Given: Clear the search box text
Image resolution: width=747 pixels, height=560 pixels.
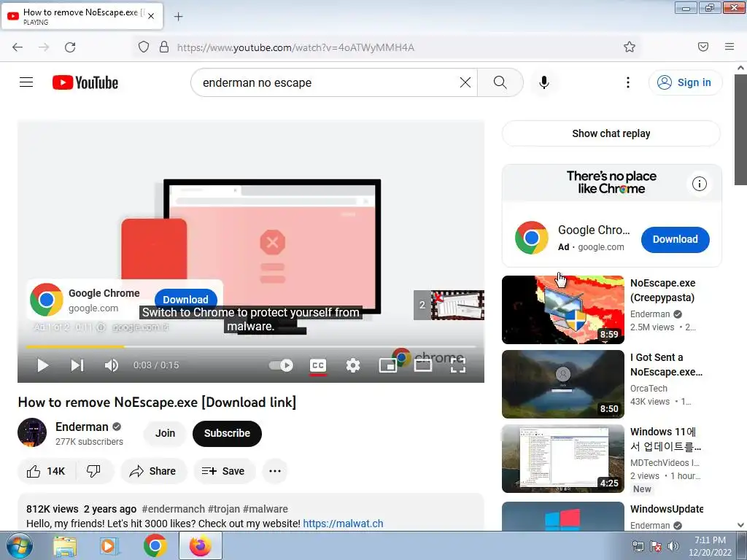Looking at the screenshot, I should (x=465, y=82).
